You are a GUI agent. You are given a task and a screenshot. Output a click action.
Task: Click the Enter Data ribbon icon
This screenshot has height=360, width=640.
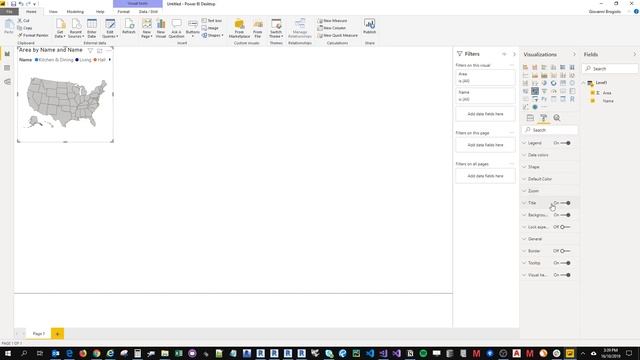pyautogui.click(x=92, y=28)
